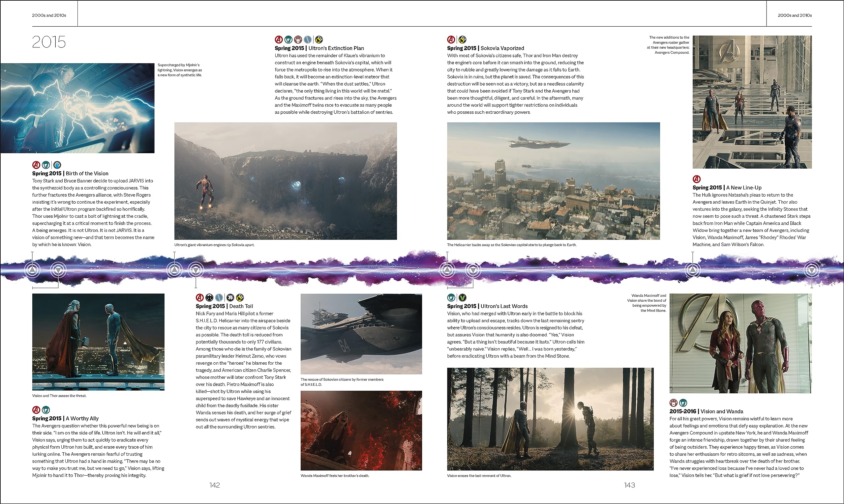Click the green V icon above Ultron's Last Words
This screenshot has height=504, width=844.
462,298
